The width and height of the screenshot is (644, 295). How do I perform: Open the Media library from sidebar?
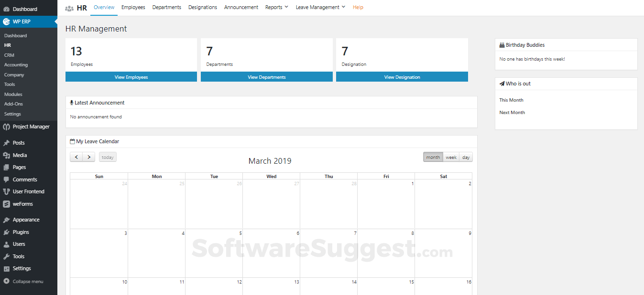tap(20, 155)
